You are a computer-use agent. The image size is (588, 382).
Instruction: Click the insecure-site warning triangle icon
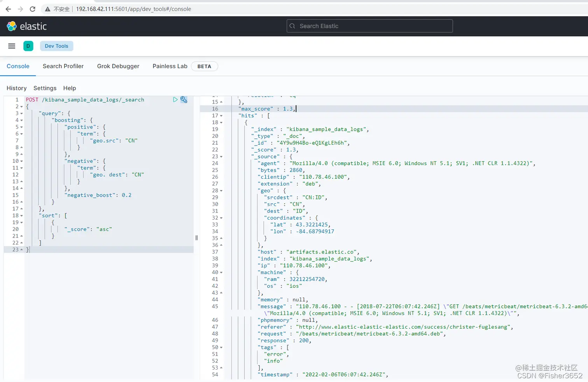point(47,9)
